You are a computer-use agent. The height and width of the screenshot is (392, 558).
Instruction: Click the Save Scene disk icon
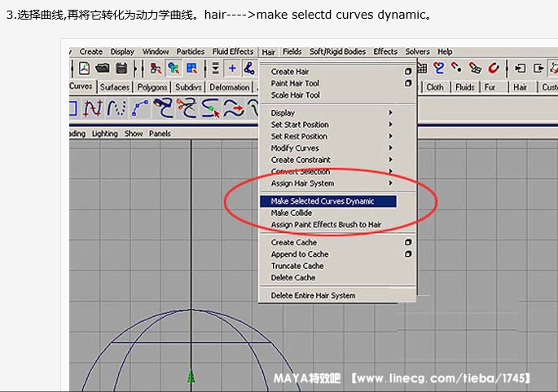click(121, 68)
